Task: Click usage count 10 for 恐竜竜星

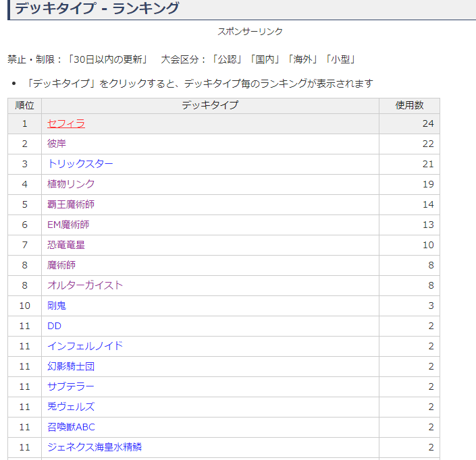Action: [x=428, y=245]
